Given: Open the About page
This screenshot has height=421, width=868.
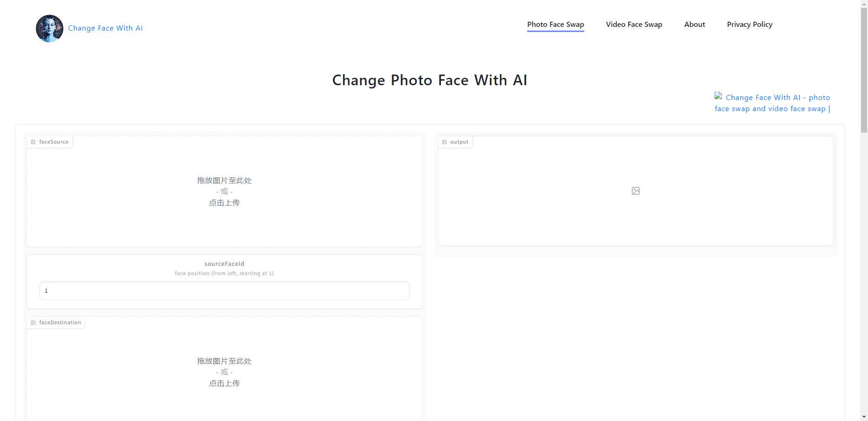Looking at the screenshot, I should pos(694,24).
